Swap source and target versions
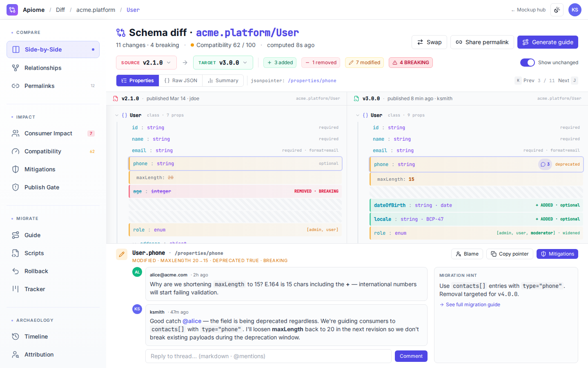The width and height of the screenshot is (588, 368). (429, 42)
